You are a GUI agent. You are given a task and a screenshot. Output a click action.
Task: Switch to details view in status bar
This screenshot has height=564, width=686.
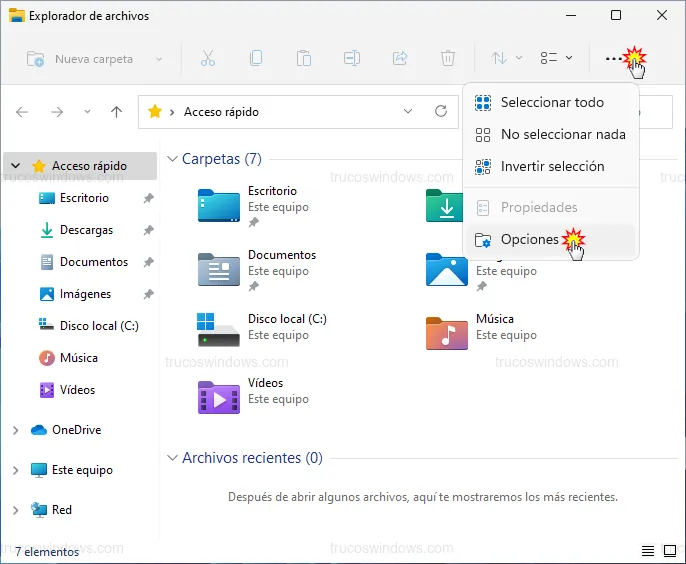pos(647,552)
